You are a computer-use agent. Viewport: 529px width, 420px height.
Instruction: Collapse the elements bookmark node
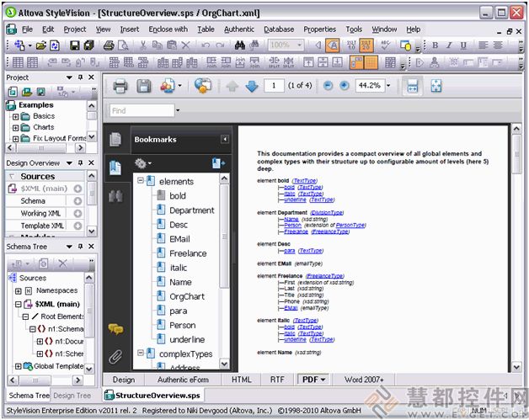pyautogui.click(x=140, y=181)
